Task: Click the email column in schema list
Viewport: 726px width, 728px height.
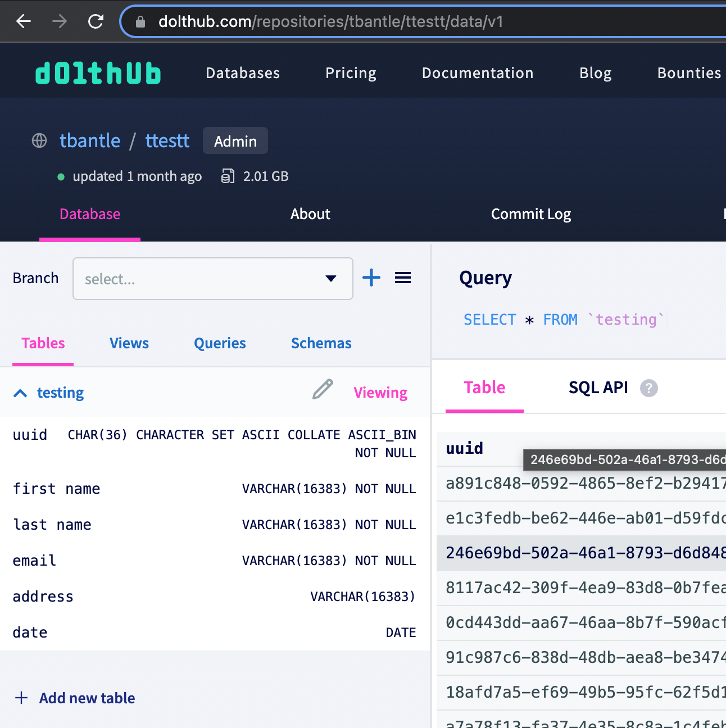Action: pyautogui.click(x=34, y=561)
